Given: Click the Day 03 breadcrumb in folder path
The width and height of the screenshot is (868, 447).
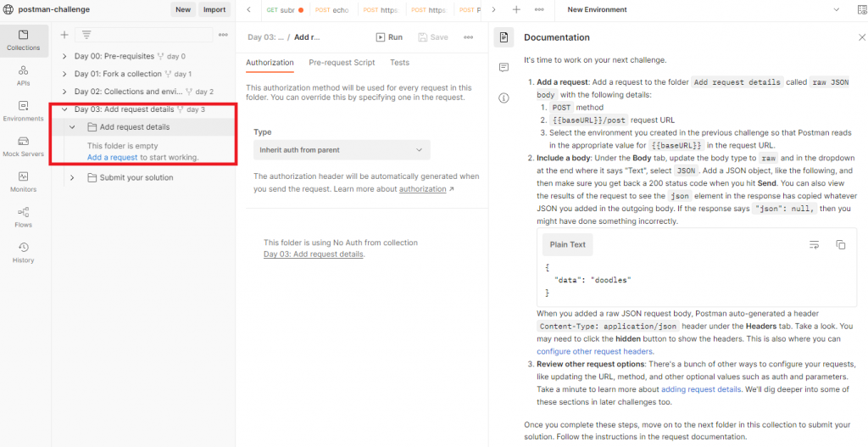Looking at the screenshot, I should tap(265, 37).
